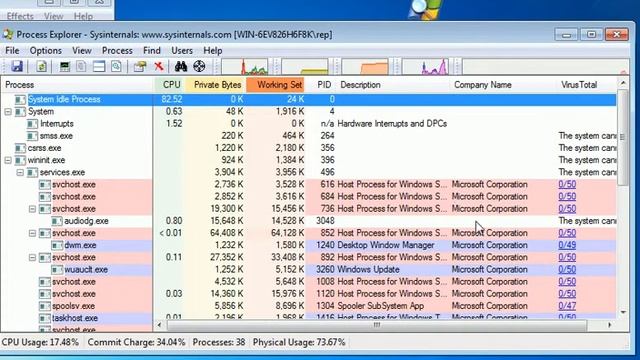Toggle the Show Lower Pane icon

[x=99, y=66]
